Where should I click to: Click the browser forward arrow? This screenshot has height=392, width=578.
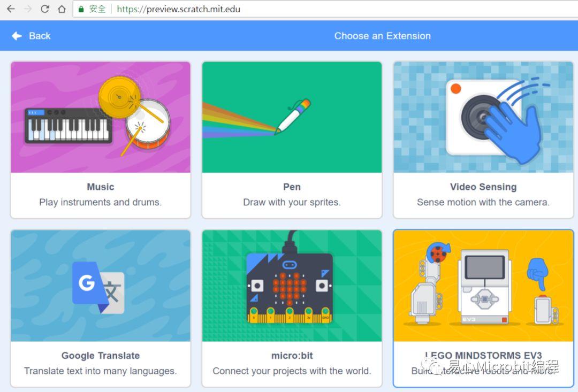pos(28,9)
